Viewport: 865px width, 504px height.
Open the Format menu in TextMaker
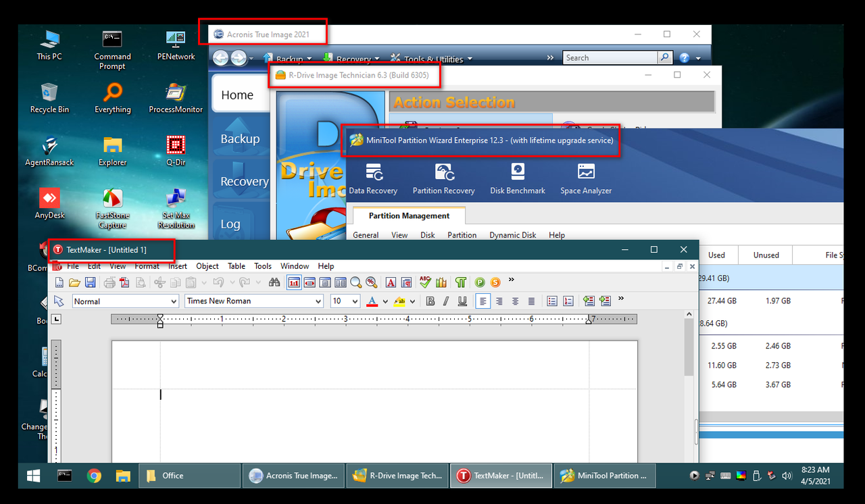click(147, 266)
